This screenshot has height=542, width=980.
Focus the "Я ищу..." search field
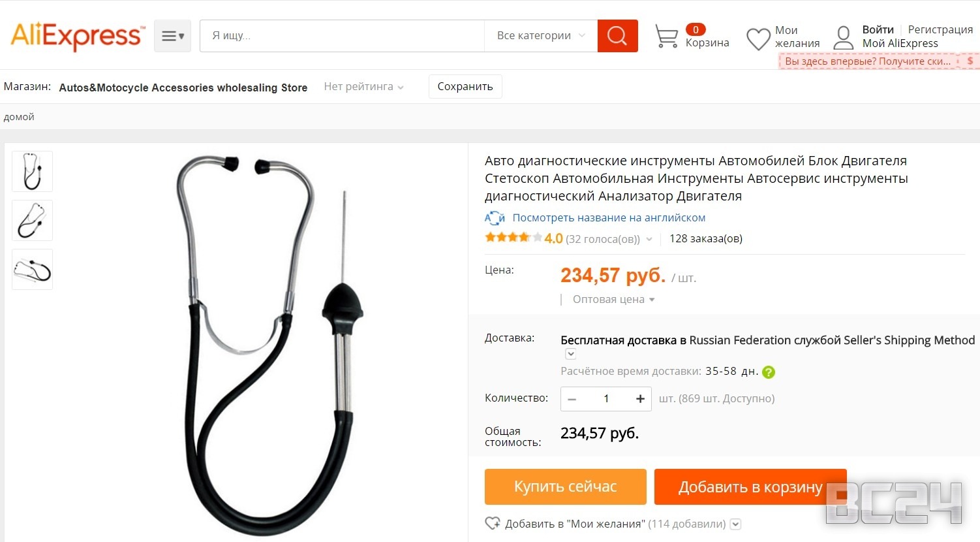(342, 36)
